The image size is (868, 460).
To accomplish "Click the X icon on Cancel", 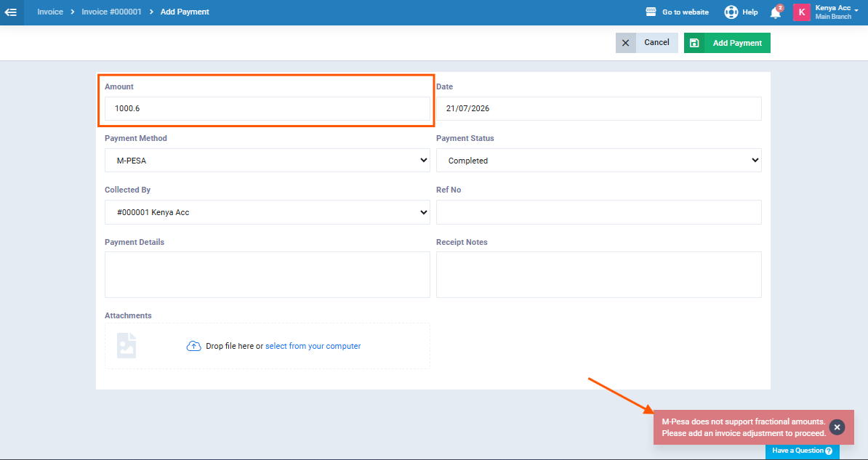I will (x=625, y=43).
